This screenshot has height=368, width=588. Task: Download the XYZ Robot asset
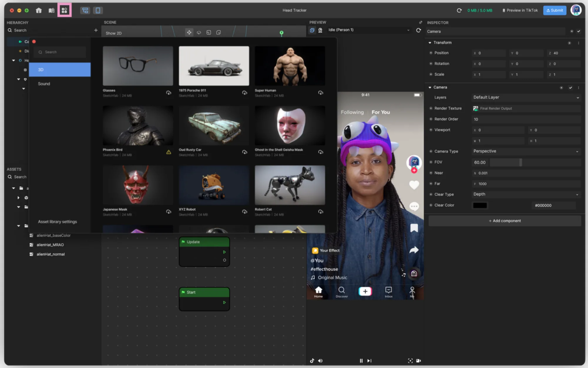tap(244, 212)
